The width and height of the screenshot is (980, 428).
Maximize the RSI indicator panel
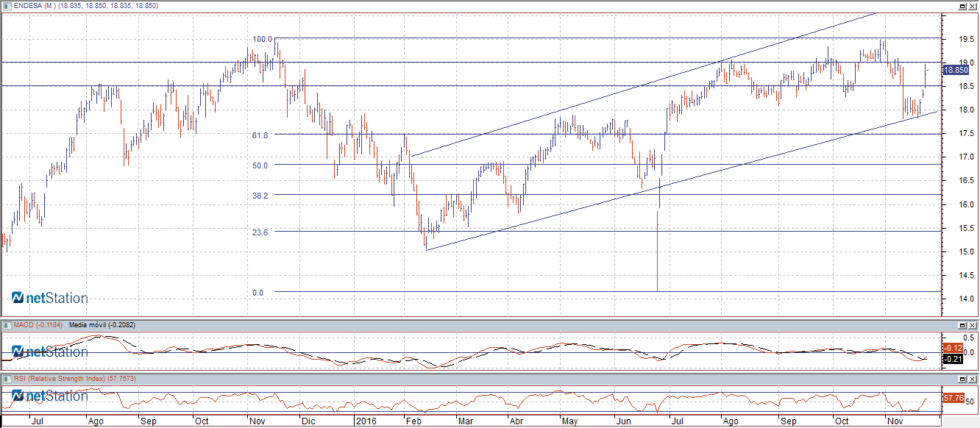962,379
